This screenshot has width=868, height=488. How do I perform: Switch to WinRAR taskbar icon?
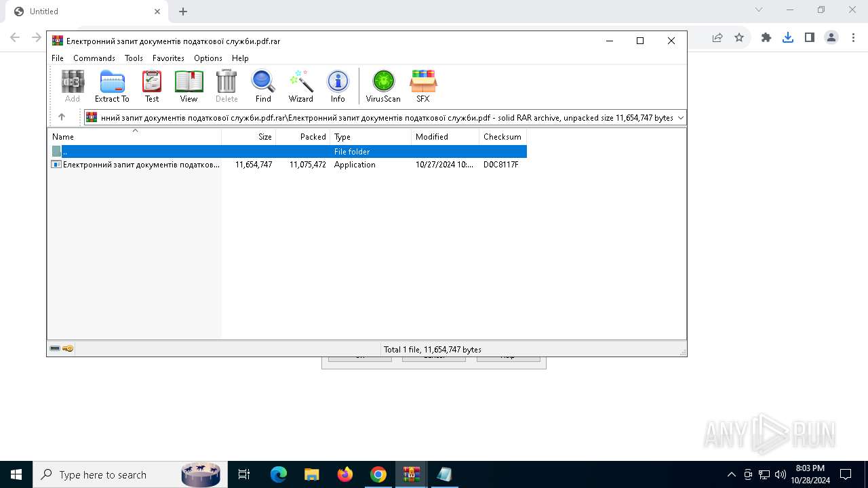(x=412, y=474)
